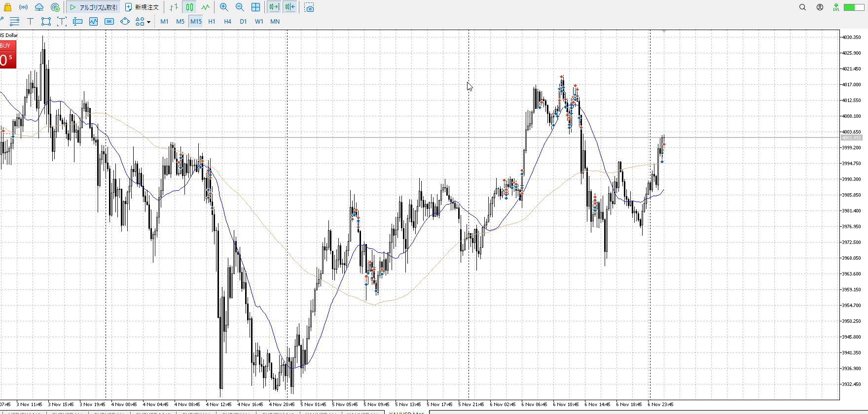Switch to the H1 timeframe

tap(212, 21)
